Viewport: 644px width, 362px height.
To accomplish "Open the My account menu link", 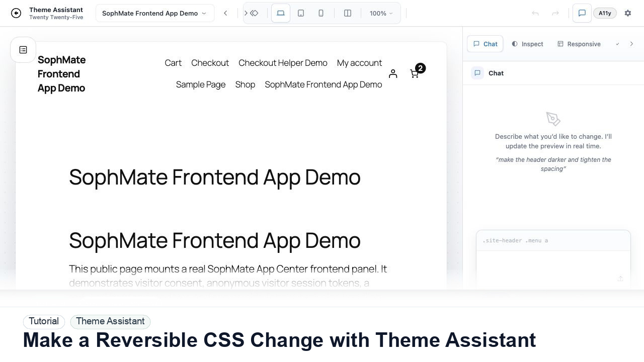I will 359,63.
